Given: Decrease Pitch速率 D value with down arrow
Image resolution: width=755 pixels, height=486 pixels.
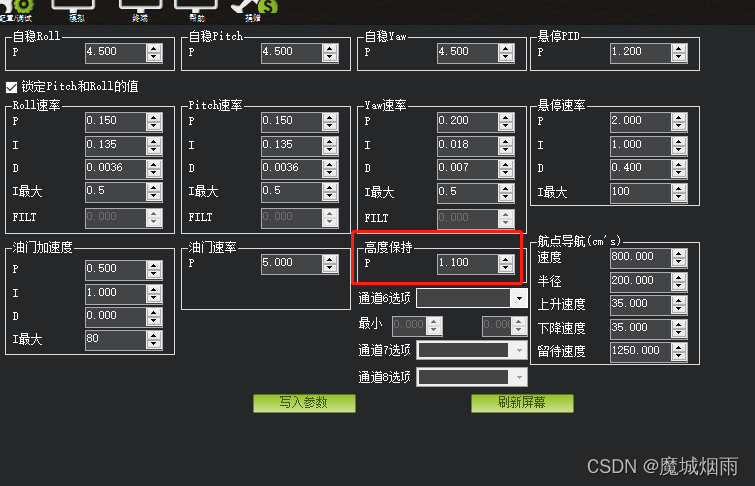Looking at the screenshot, I should tap(330, 173).
